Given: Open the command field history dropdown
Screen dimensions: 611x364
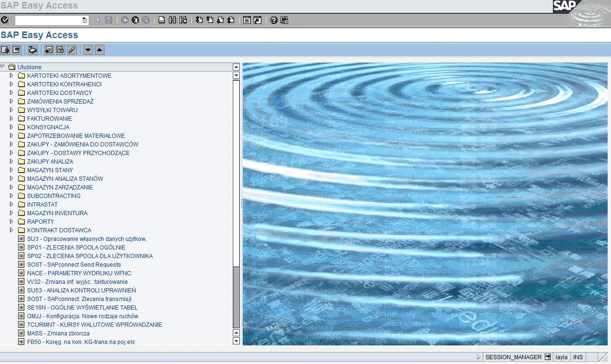Looking at the screenshot, I should 85,20.
